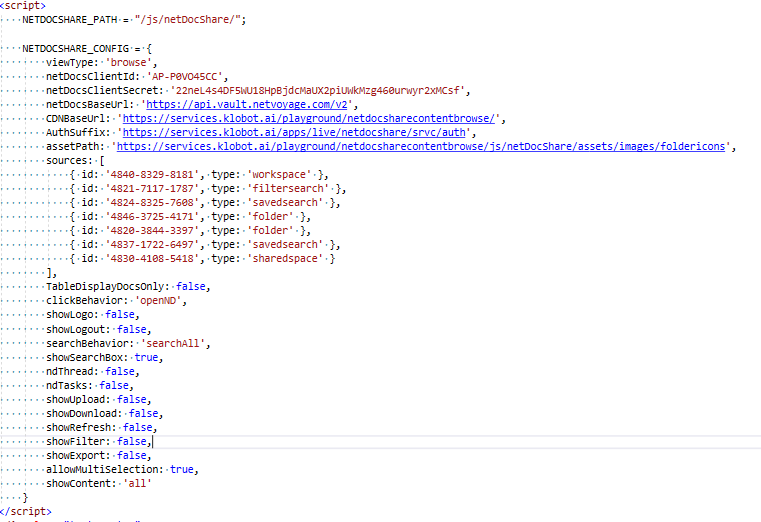Select source id '4820-3844-3397'
Viewport: 761px width, 522px height.
coord(152,231)
